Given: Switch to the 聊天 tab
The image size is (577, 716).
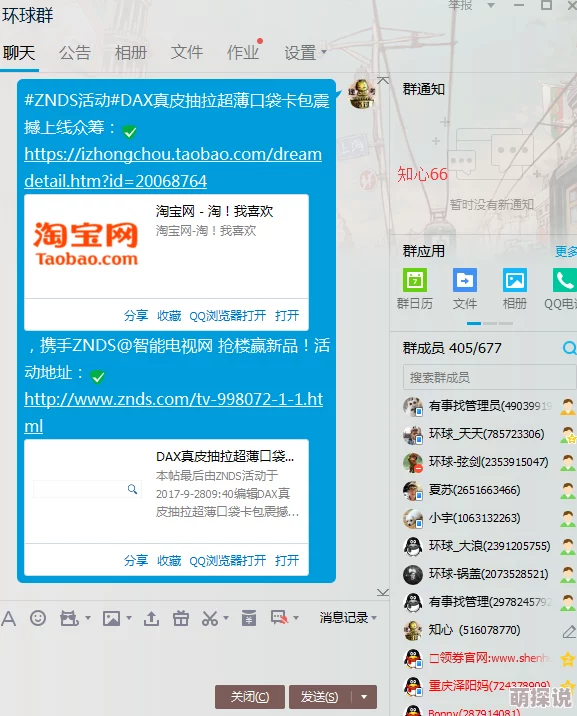Looking at the screenshot, I should 19,53.
